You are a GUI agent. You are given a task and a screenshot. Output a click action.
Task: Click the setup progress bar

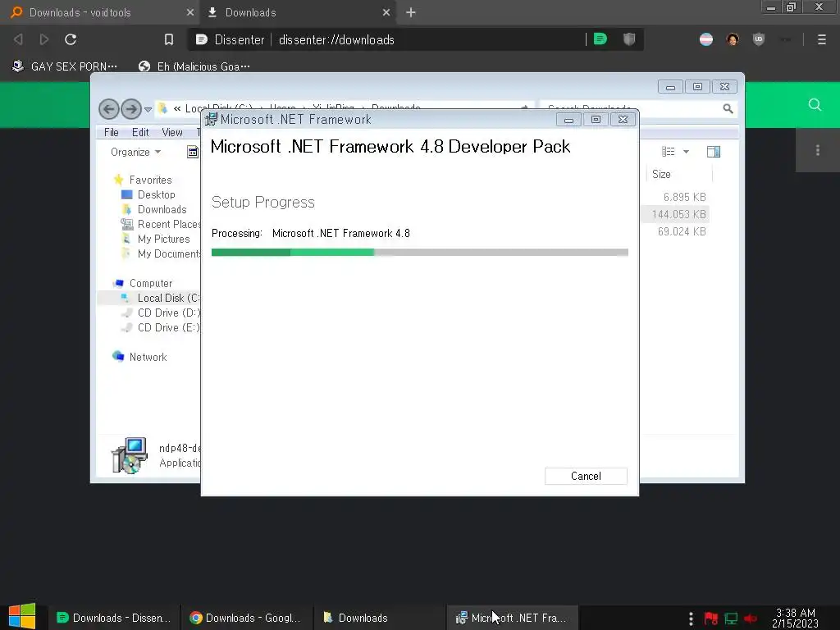pos(419,253)
